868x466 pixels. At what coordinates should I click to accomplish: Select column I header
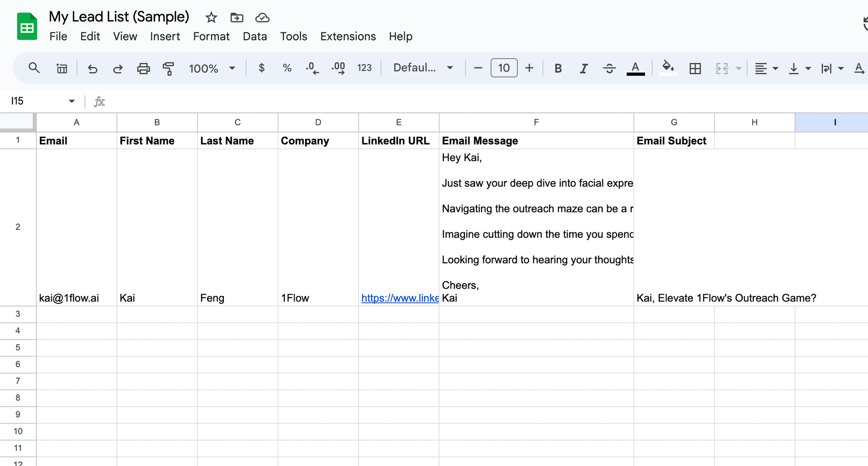coord(832,122)
